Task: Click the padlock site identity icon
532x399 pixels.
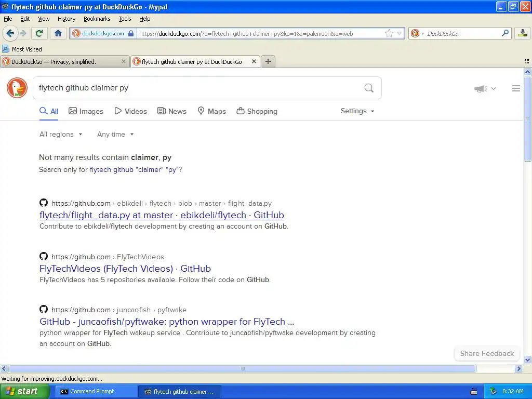Action: coord(131,33)
